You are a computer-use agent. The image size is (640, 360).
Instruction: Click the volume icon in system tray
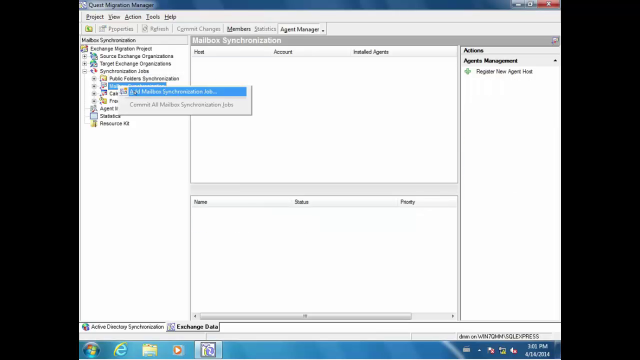[x=514, y=351]
